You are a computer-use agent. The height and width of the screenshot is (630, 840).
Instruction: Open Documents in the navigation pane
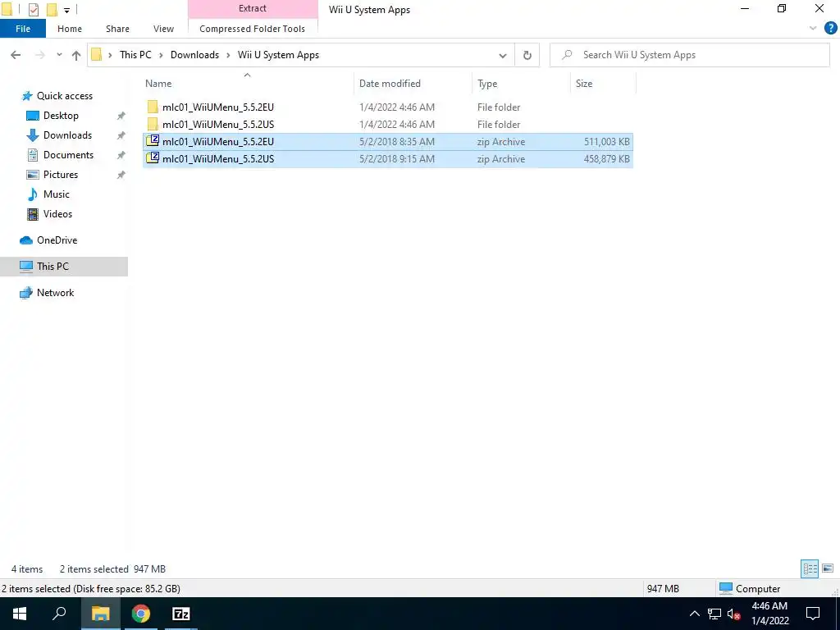(x=68, y=155)
